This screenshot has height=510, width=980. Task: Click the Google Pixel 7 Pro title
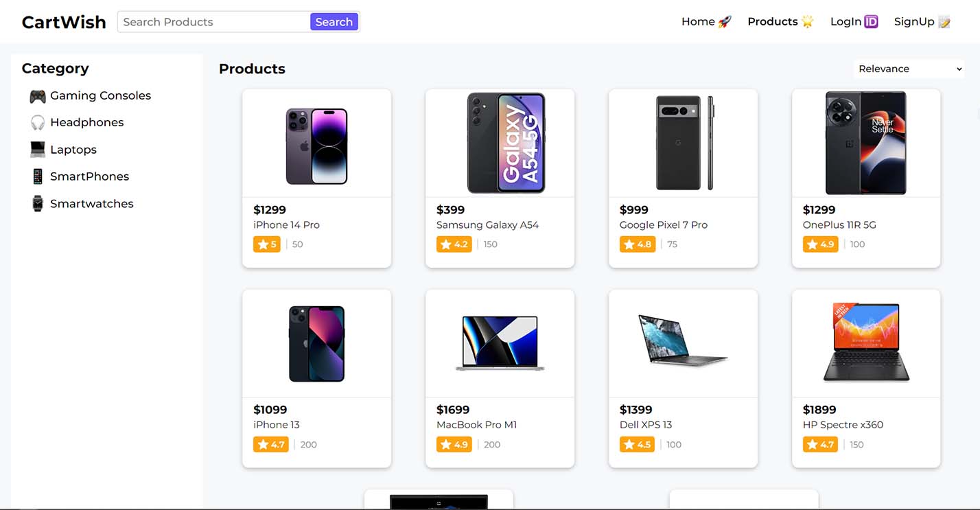pyautogui.click(x=663, y=225)
